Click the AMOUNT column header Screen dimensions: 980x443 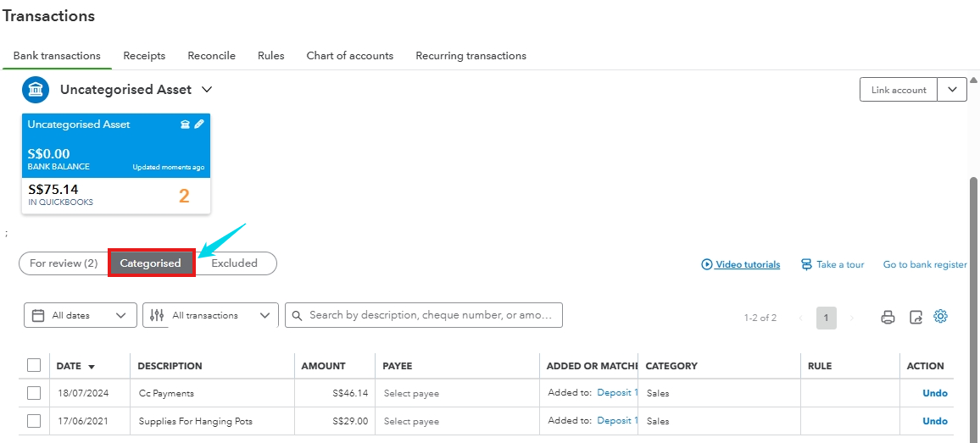[323, 366]
